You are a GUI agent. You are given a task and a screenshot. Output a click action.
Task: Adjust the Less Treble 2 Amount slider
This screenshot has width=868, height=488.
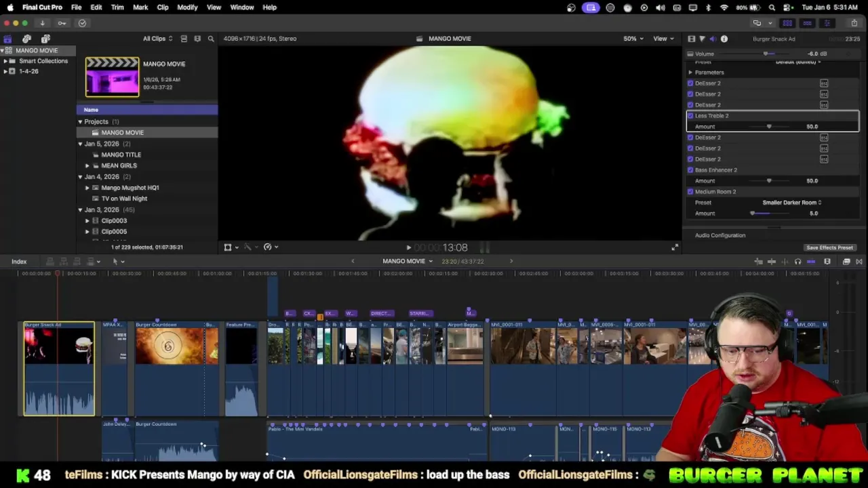(x=769, y=127)
